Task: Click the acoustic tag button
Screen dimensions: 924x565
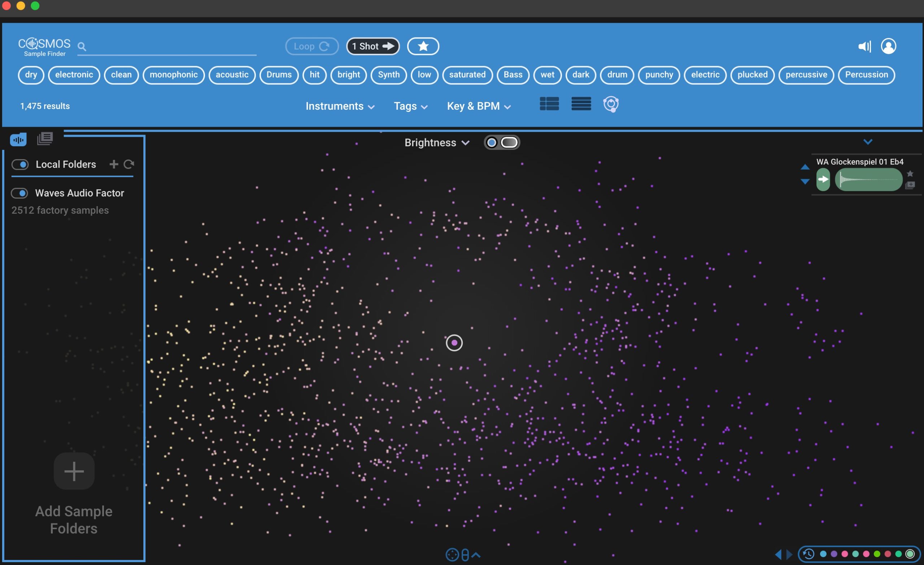Action: [x=232, y=75]
